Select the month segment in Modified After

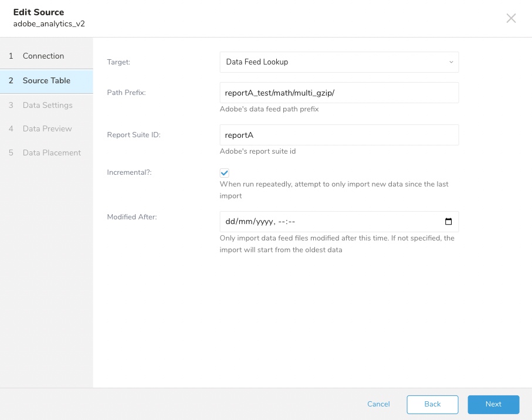coord(246,222)
